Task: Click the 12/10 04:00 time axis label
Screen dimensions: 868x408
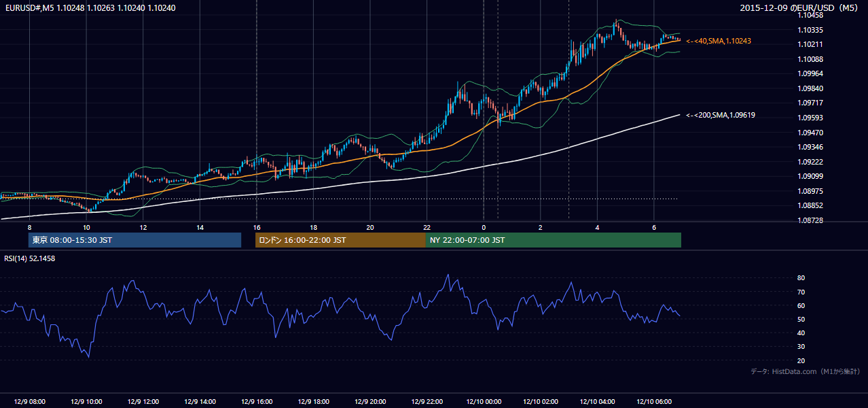Action: [596, 402]
